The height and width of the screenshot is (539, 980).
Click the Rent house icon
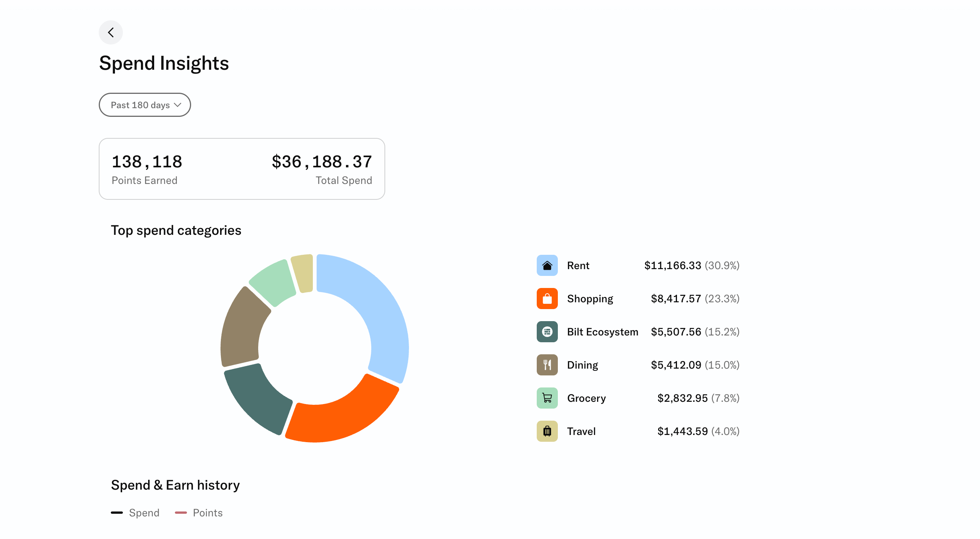click(547, 265)
